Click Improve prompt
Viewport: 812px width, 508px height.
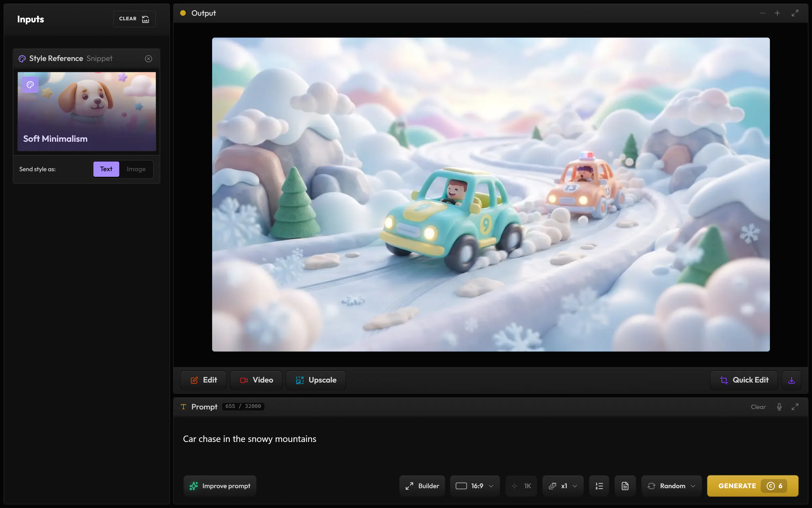click(220, 486)
